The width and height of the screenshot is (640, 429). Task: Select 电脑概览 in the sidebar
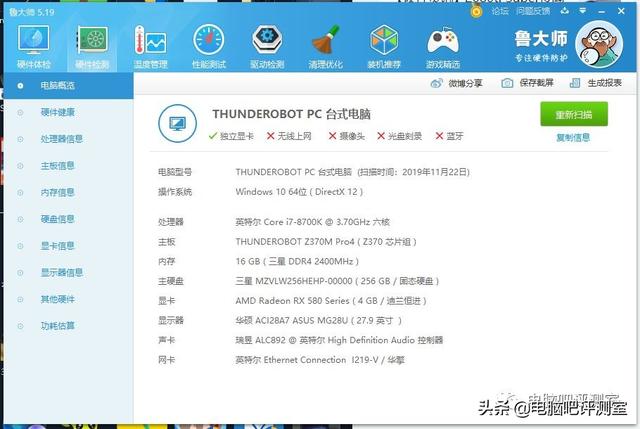[68, 85]
